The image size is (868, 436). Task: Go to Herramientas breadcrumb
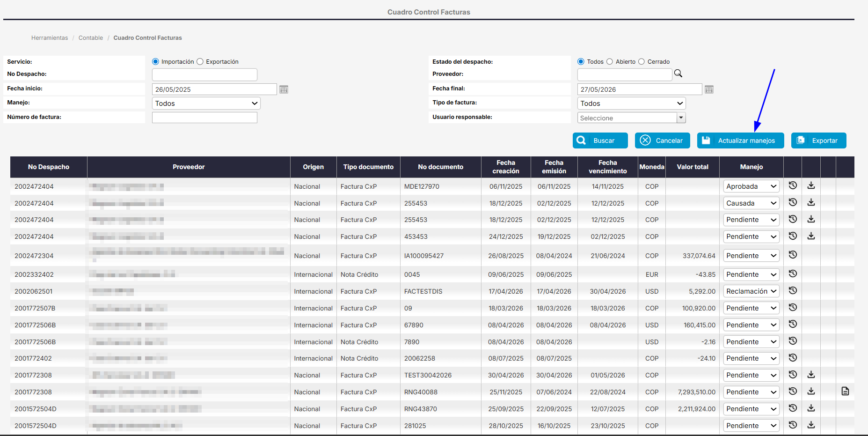pyautogui.click(x=50, y=38)
